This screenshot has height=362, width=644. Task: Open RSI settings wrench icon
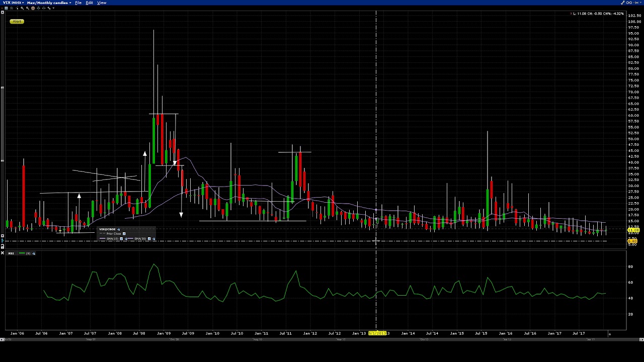[34, 253]
